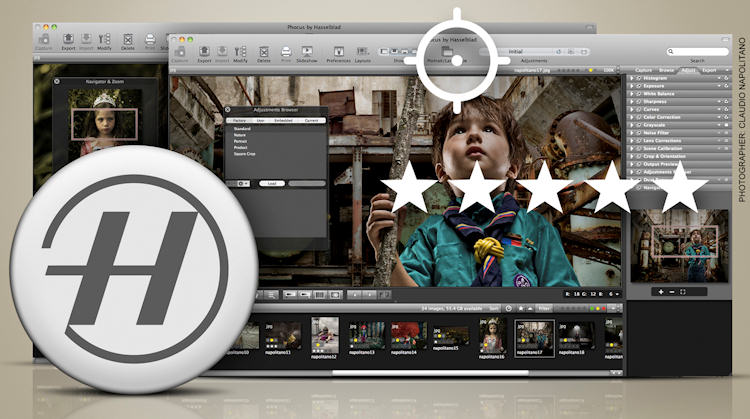
Task: Click Export in the front window toolbar
Action: [x=204, y=53]
